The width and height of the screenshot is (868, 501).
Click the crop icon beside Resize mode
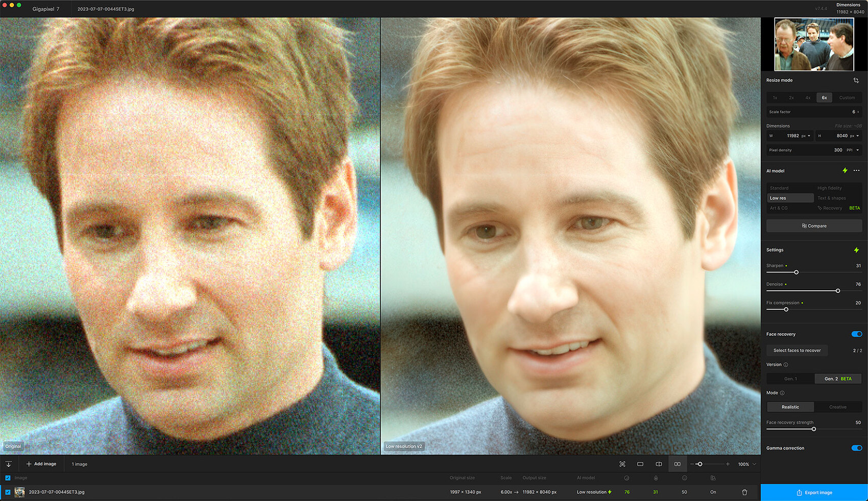point(856,81)
